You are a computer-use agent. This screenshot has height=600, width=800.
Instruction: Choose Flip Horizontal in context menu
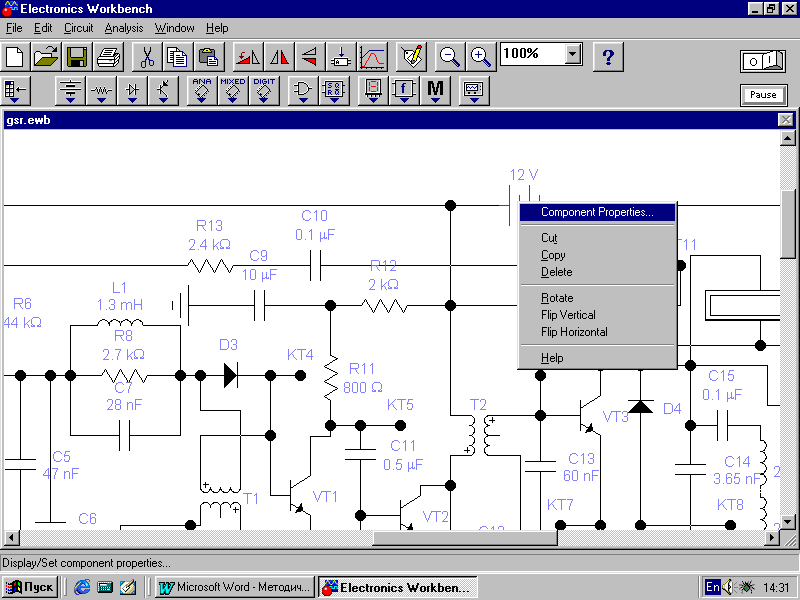597,332
